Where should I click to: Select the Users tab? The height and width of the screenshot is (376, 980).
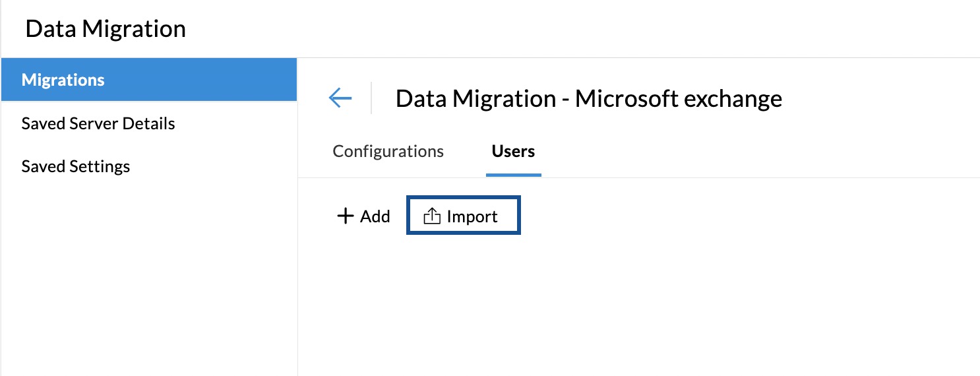513,151
